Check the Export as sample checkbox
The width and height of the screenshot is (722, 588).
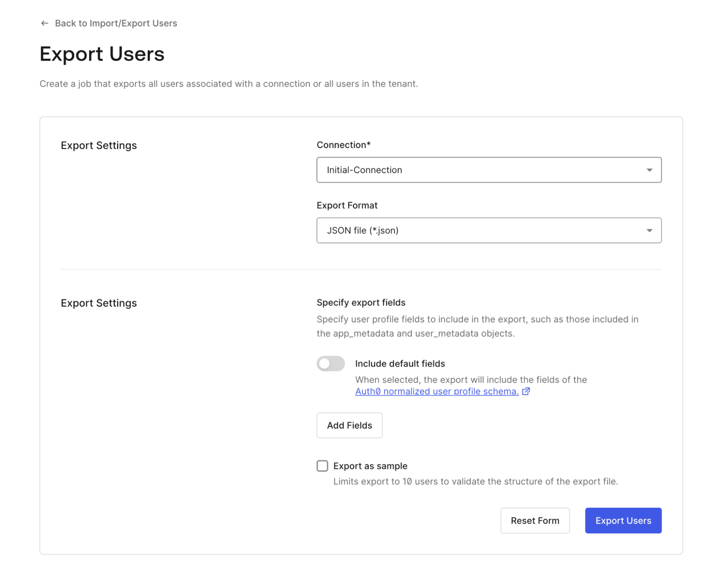(322, 466)
